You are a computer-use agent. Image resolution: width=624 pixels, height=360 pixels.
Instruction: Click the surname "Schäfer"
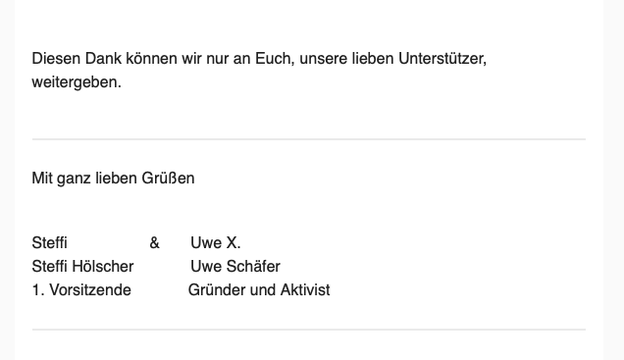point(258,267)
